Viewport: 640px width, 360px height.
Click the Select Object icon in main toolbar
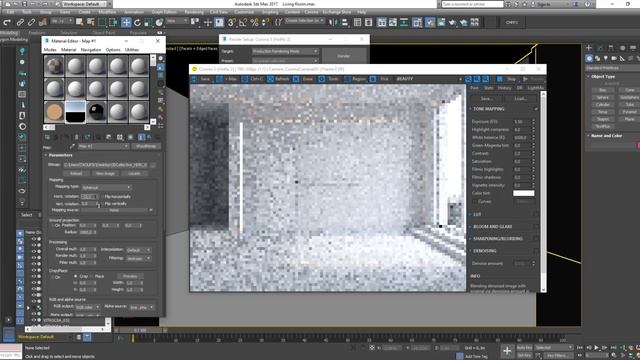click(79, 22)
